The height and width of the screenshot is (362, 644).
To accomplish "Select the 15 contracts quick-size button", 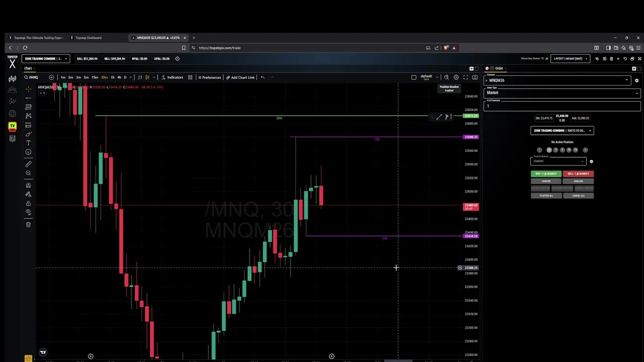I will click(x=576, y=150).
